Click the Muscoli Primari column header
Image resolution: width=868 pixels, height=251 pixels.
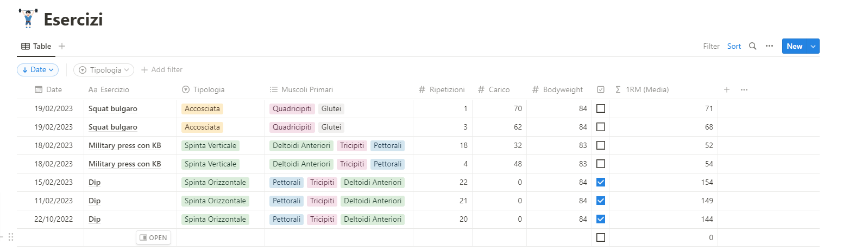[307, 89]
